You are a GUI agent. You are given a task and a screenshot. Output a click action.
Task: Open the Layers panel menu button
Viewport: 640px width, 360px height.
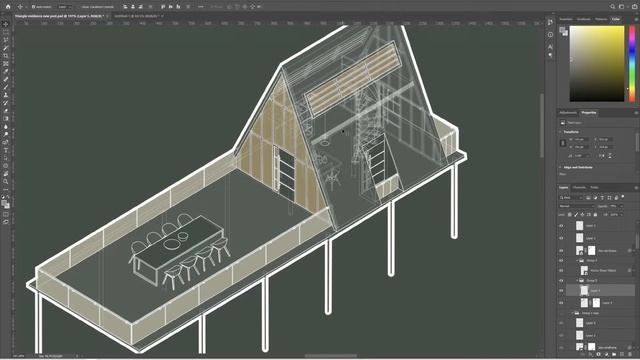point(636,187)
